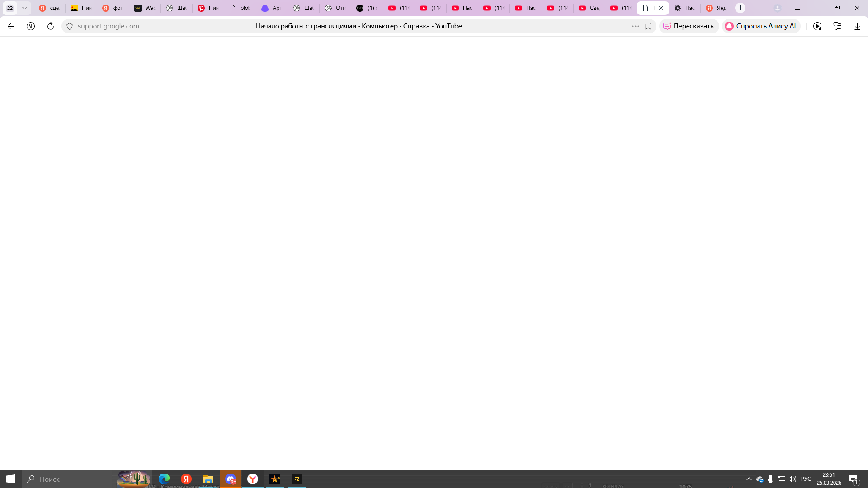Viewport: 868px width, 488px height.
Task: Click the Спросить Алису AI button
Action: (761, 26)
